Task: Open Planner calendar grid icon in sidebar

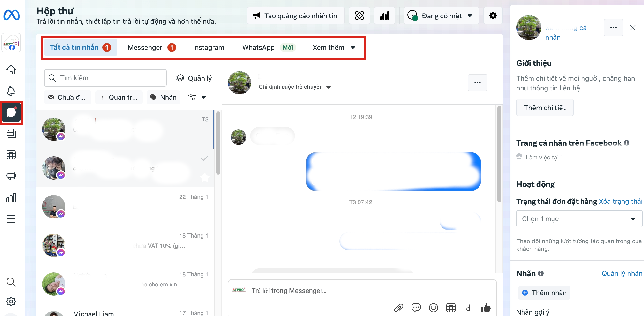Action: coord(11,155)
